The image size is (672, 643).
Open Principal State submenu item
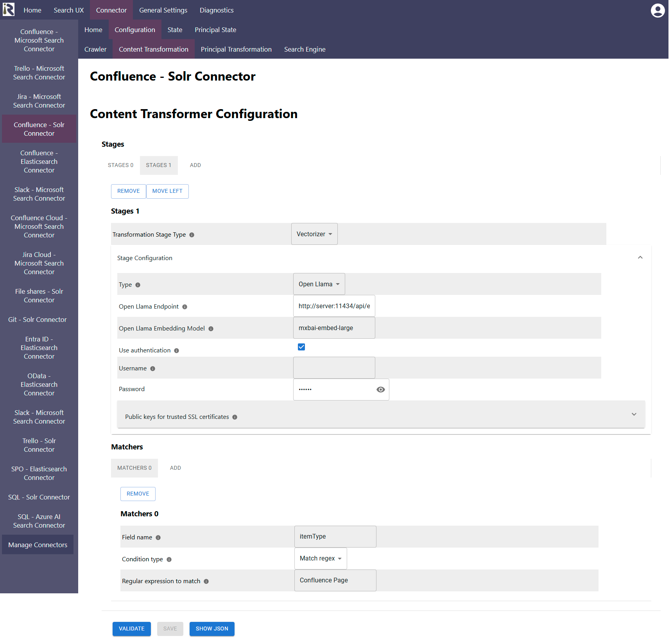(215, 30)
